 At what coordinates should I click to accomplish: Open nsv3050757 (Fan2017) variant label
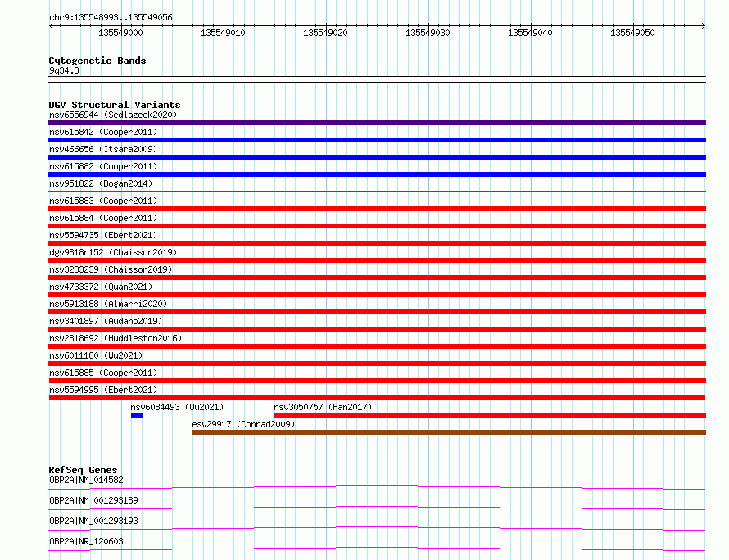(x=323, y=407)
